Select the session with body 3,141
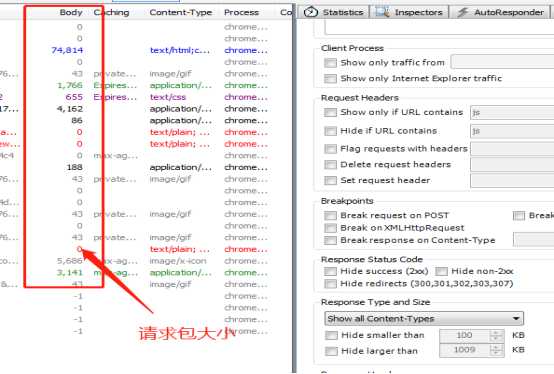 click(146, 273)
